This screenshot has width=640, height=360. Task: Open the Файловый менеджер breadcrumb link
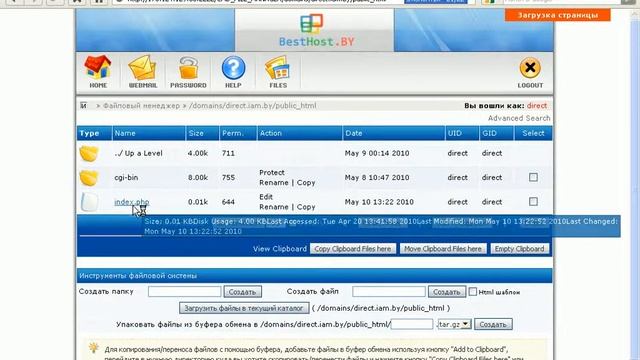point(141,105)
